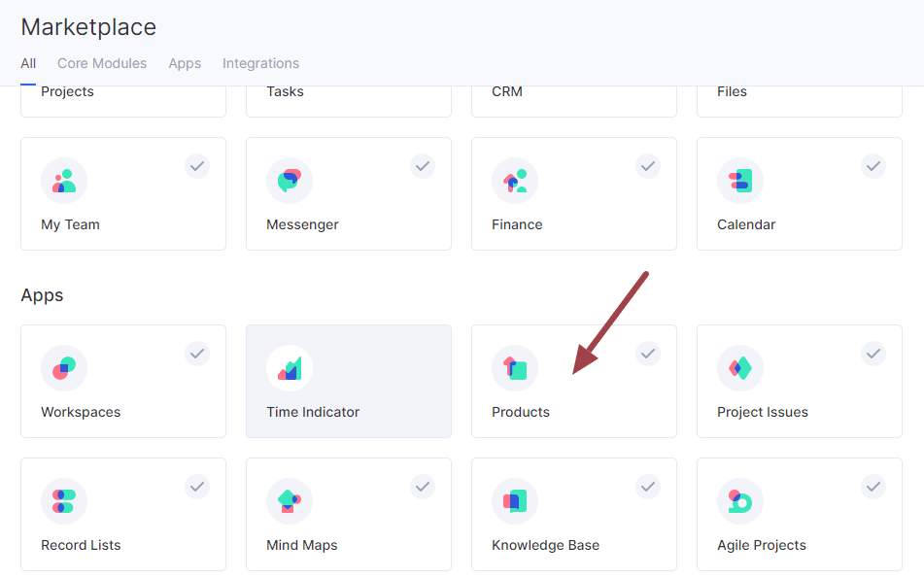
Task: Select the Project Issues diamond icon
Action: point(740,368)
